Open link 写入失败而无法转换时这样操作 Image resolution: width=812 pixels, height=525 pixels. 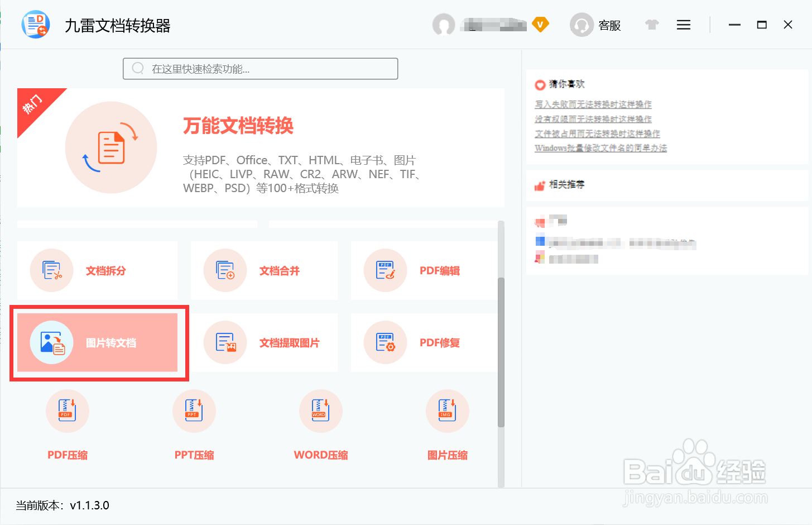click(593, 104)
